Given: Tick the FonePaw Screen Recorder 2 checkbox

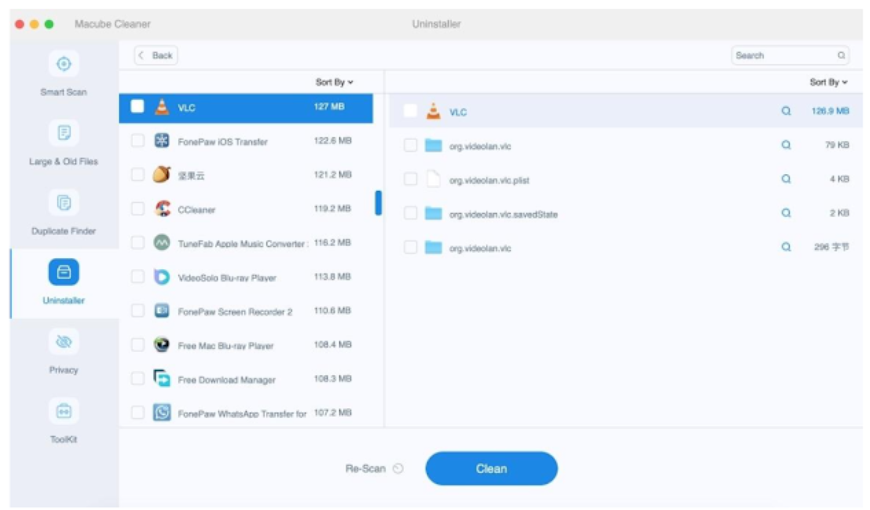Looking at the screenshot, I should point(138,311).
